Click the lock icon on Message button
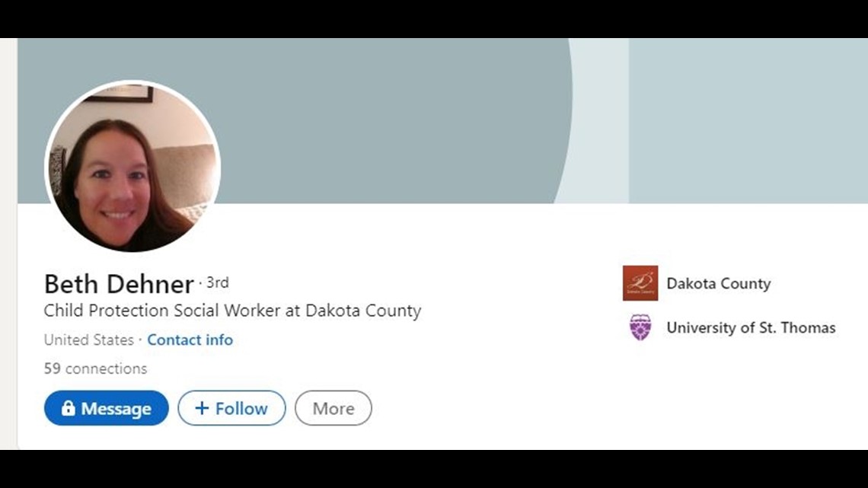 coord(68,408)
